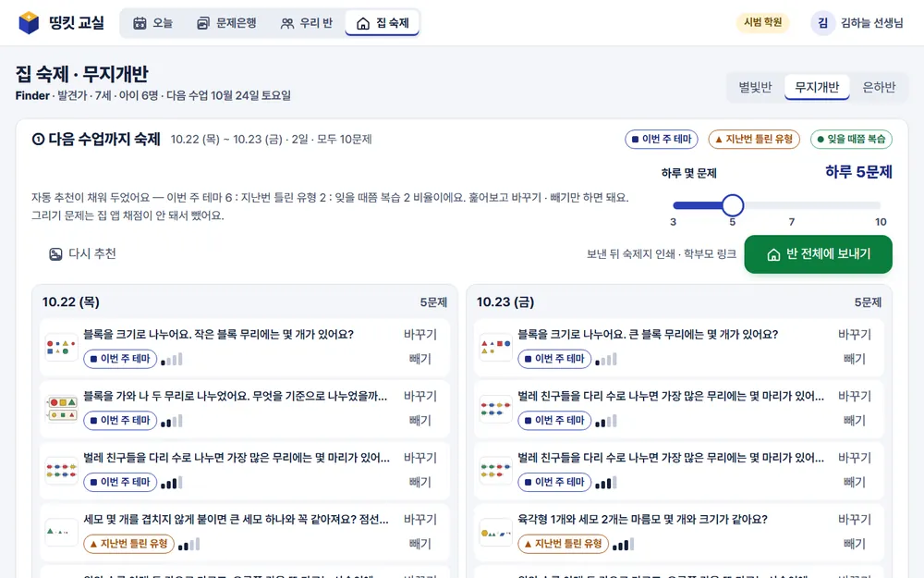Click 5문제 count in 10.22 column
This screenshot has width=924, height=578.
coord(433,302)
